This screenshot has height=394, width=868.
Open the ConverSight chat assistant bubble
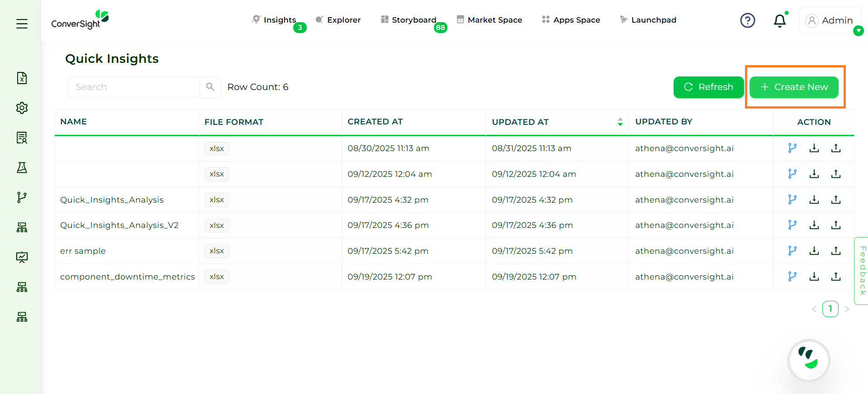point(808,361)
